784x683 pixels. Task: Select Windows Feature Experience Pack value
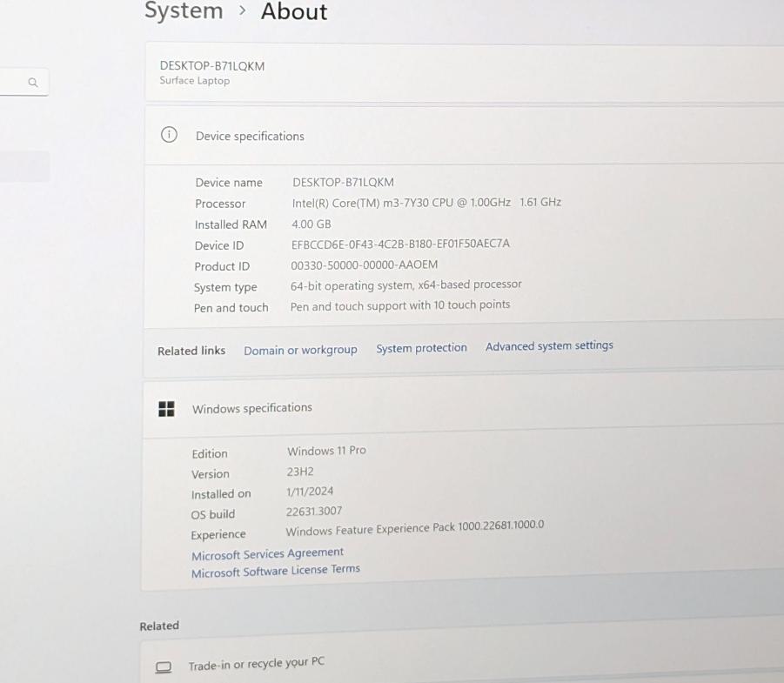[415, 528]
